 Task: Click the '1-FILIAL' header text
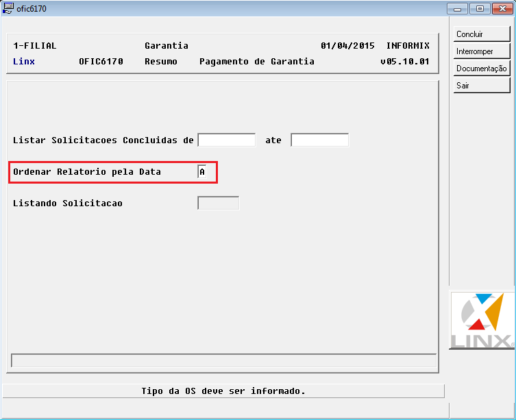pos(34,46)
